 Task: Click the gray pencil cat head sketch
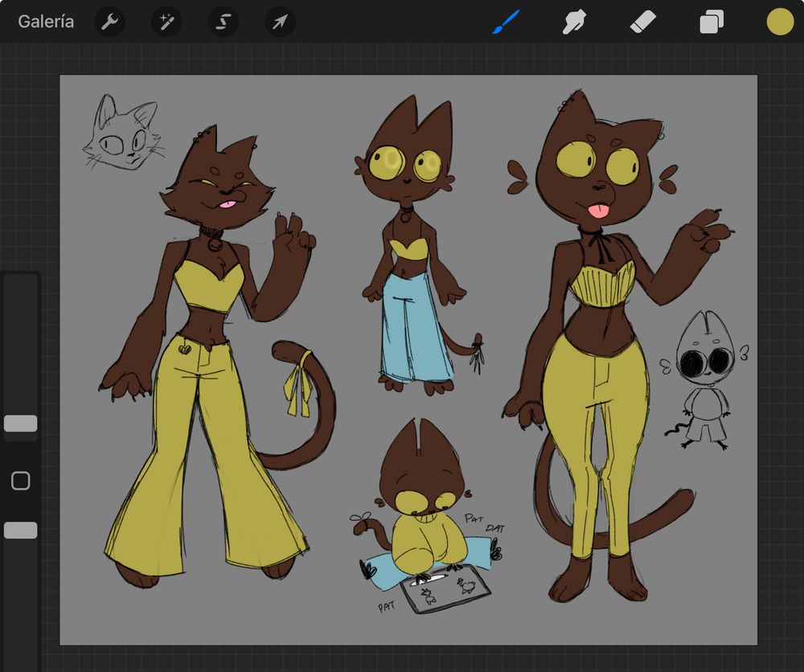point(124,133)
